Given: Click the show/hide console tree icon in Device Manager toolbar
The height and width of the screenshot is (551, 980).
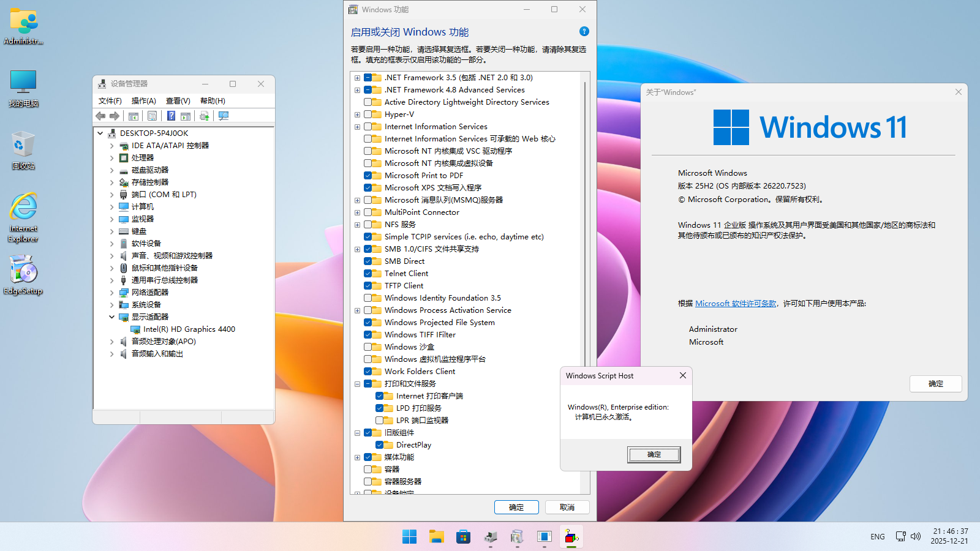Looking at the screenshot, I should tap(133, 116).
